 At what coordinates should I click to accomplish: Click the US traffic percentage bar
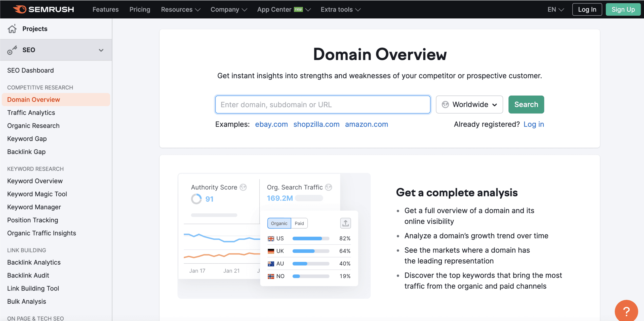311,238
